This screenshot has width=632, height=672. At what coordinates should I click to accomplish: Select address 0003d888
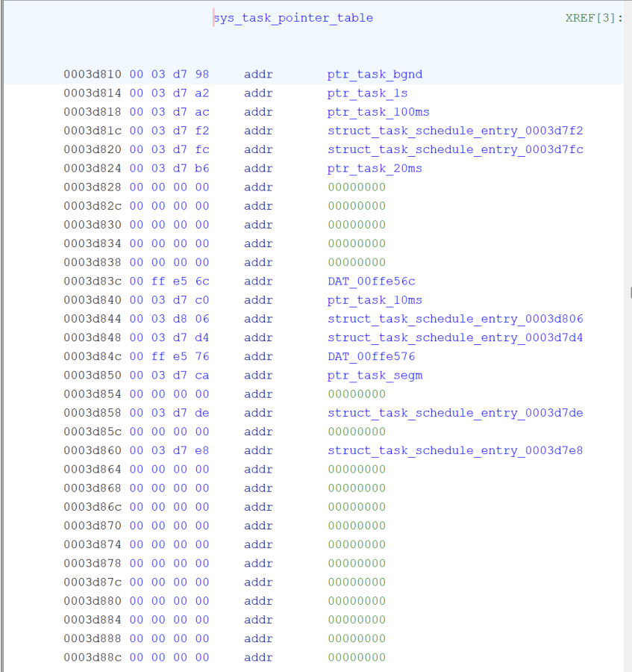(x=93, y=639)
